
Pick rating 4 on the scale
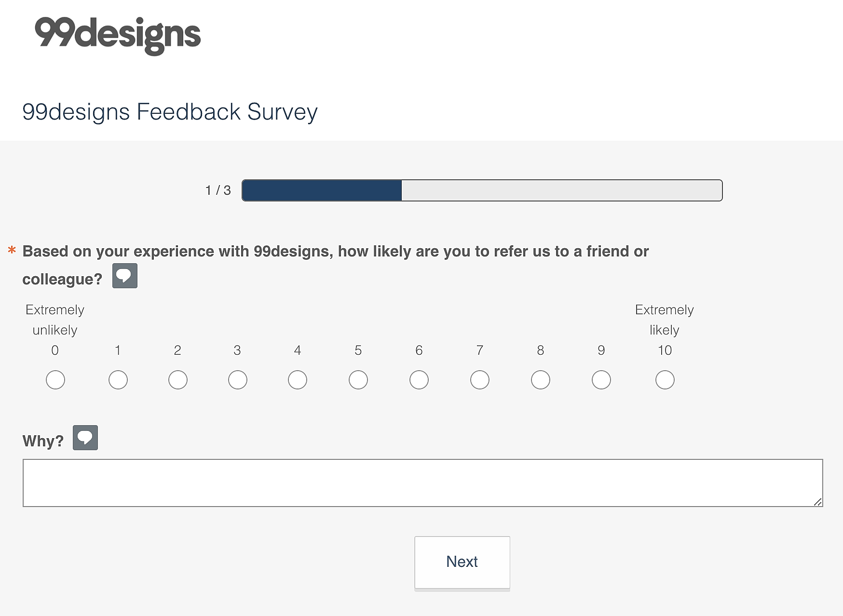click(x=298, y=380)
